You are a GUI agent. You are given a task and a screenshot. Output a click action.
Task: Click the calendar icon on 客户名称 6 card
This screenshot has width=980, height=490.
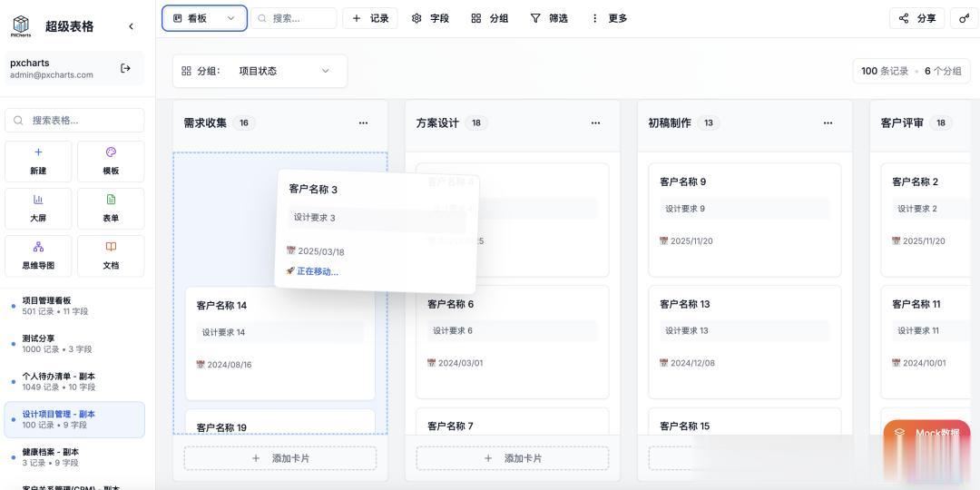(431, 362)
